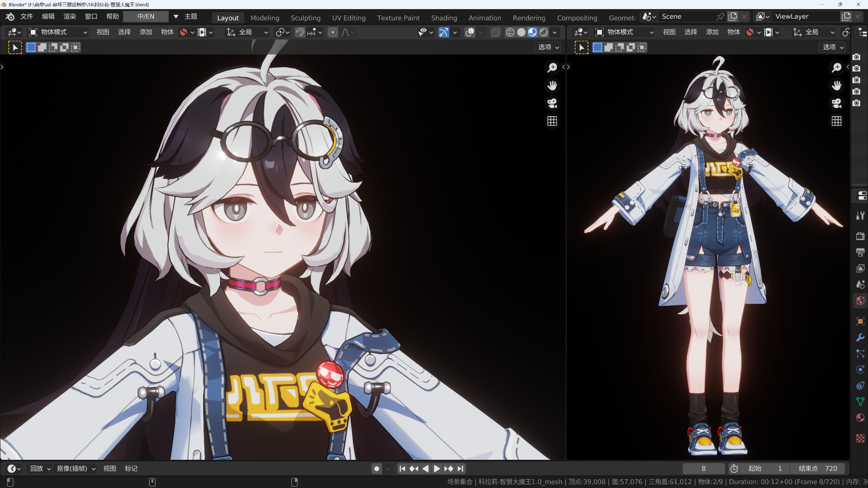
Task: Toggle X-ray display in left viewport header
Action: pos(495,32)
